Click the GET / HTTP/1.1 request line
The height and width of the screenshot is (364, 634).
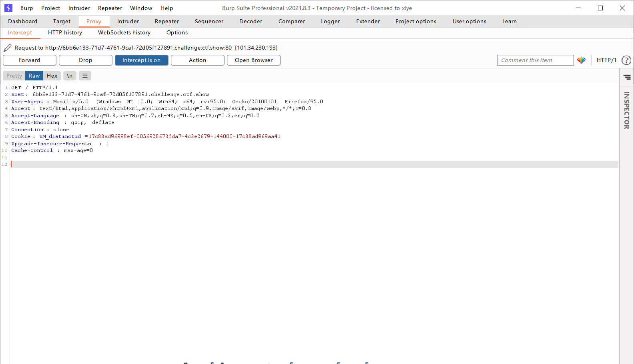coord(35,88)
